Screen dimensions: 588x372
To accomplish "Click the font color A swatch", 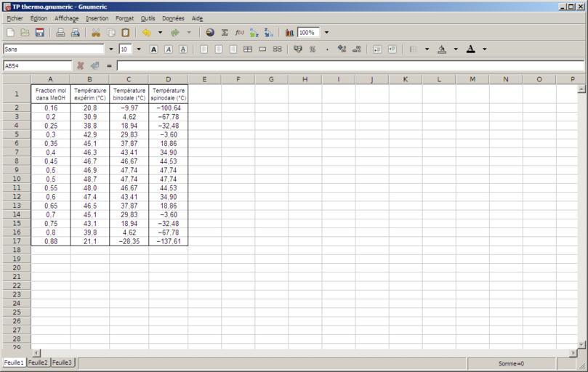I will [470, 49].
